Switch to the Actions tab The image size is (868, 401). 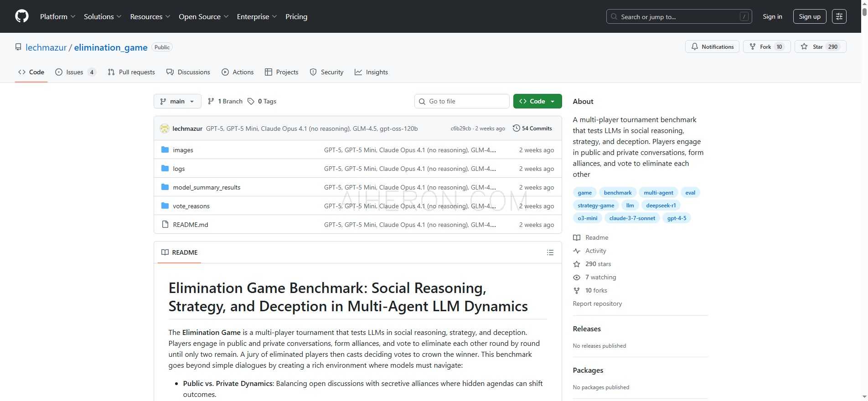pos(238,72)
